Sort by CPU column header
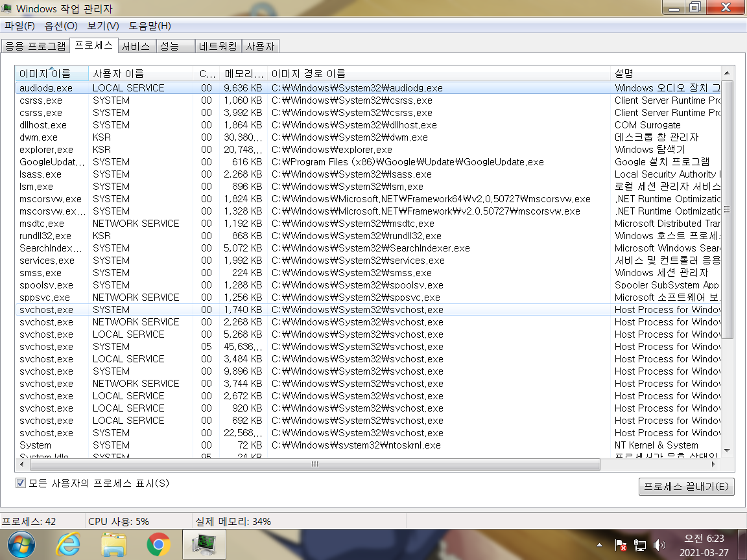 click(x=207, y=73)
